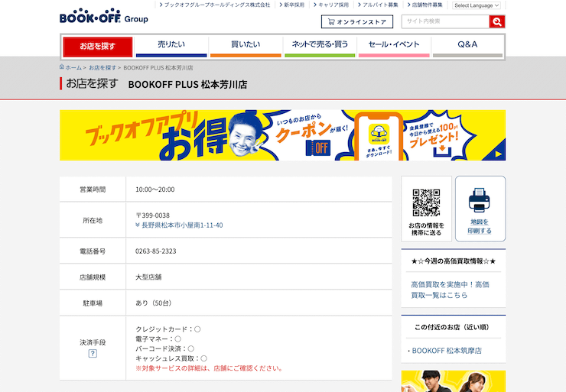The image size is (566, 392).
Task: Open the Q&A menu tab
Action: [x=467, y=47]
